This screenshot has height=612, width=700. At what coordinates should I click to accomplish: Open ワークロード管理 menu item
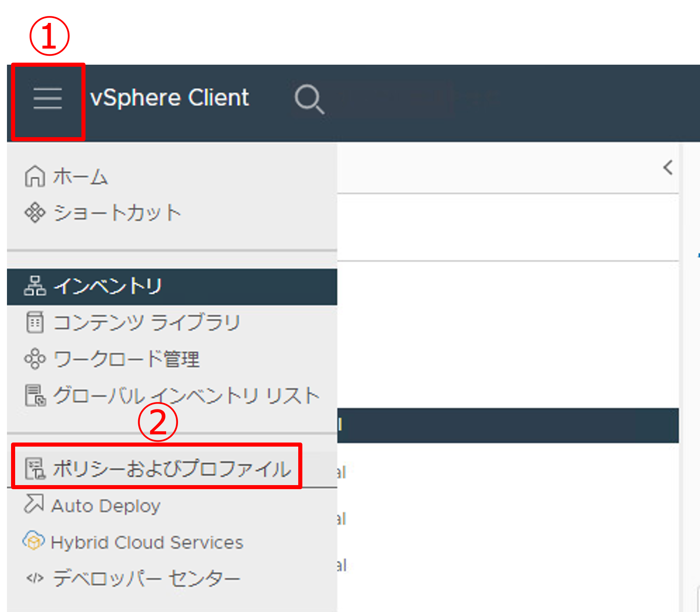pyautogui.click(x=172, y=359)
